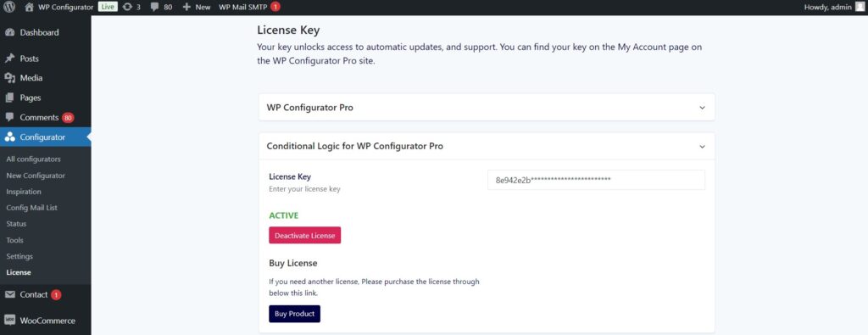
Task: Go to All configurators submenu
Action: 33,159
